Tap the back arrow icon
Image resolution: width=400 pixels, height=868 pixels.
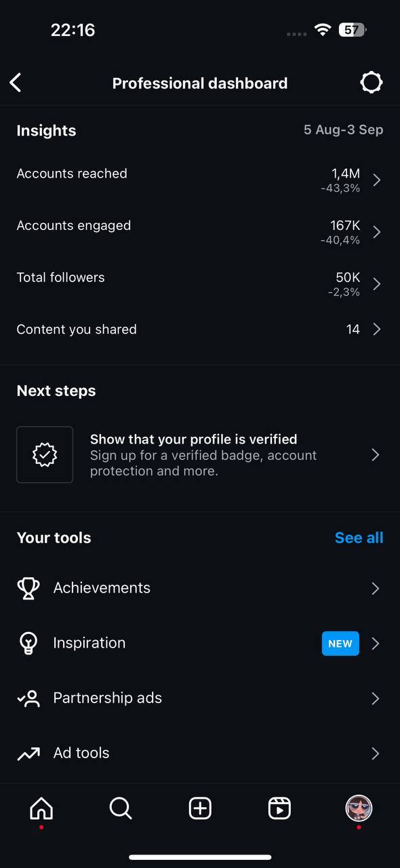[x=16, y=83]
